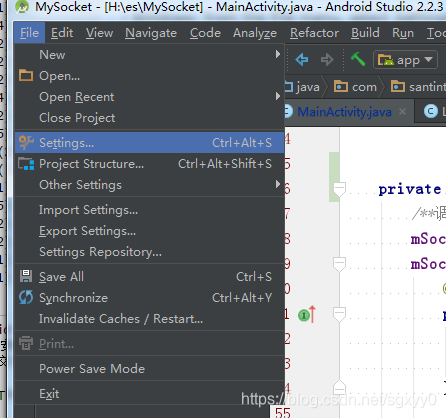Viewport: 446px width, 418px height.
Task: Open Settings Repository...
Action: [x=149, y=252]
